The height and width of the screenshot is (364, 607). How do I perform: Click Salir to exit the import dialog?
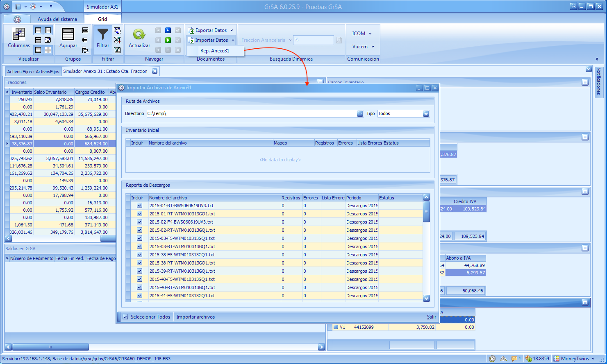(x=432, y=317)
